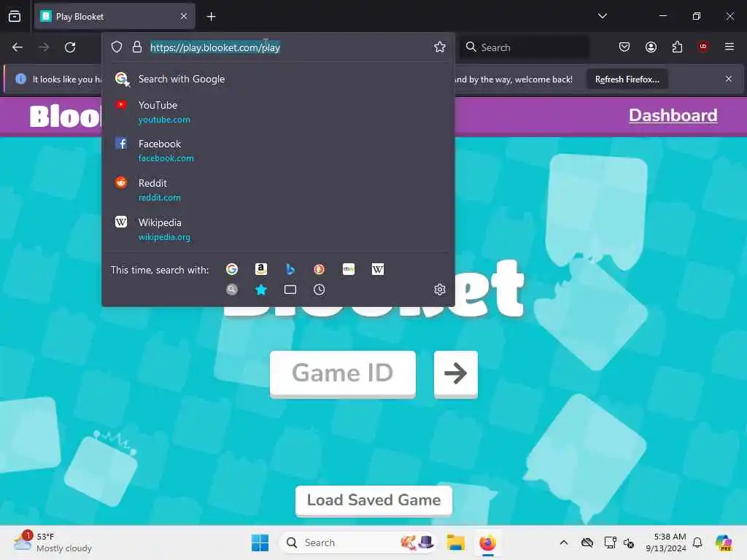View site security padlock info
The width and height of the screenshot is (747, 560).
[x=137, y=47]
